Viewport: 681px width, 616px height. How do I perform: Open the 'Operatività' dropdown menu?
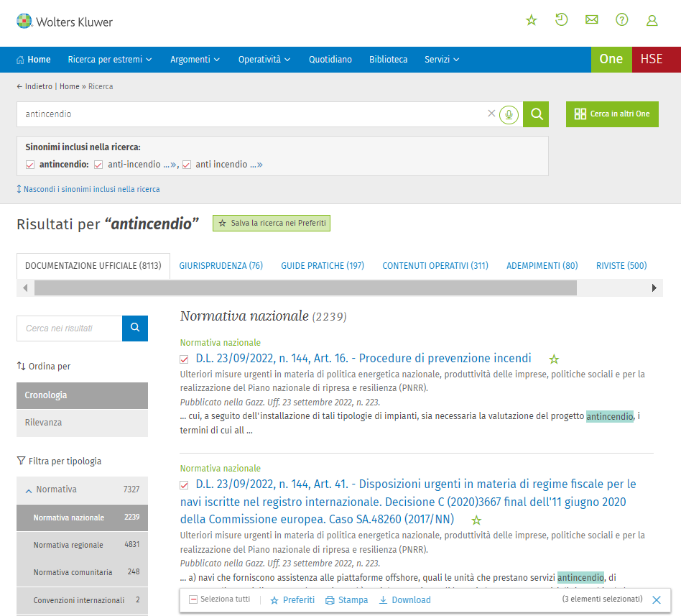(264, 60)
